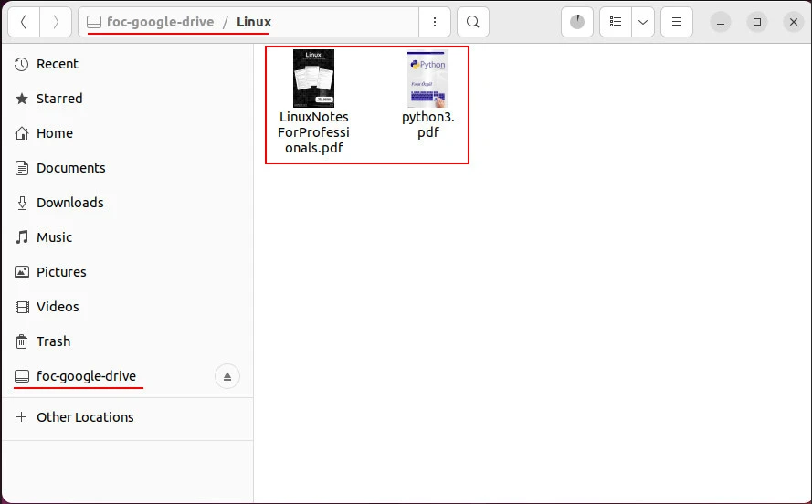Viewport: 812px width, 504px height.
Task: Open the search files tool
Action: tap(472, 22)
